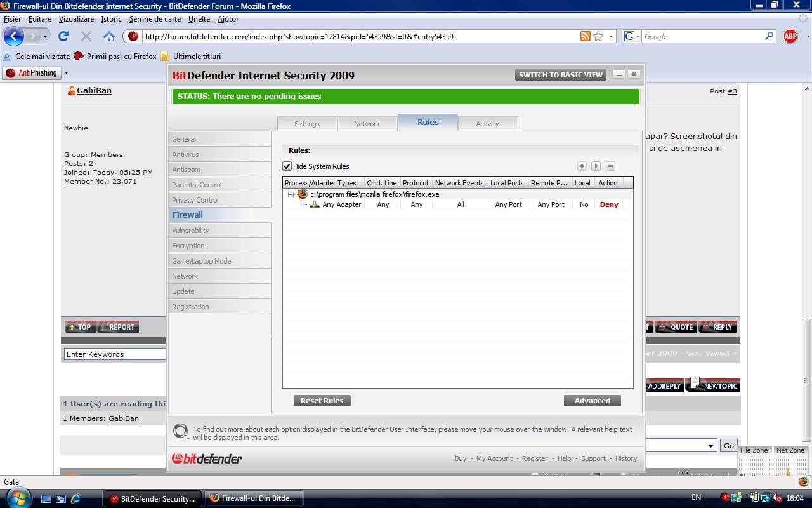
Task: Open Firefox Istoric menu
Action: coord(112,19)
